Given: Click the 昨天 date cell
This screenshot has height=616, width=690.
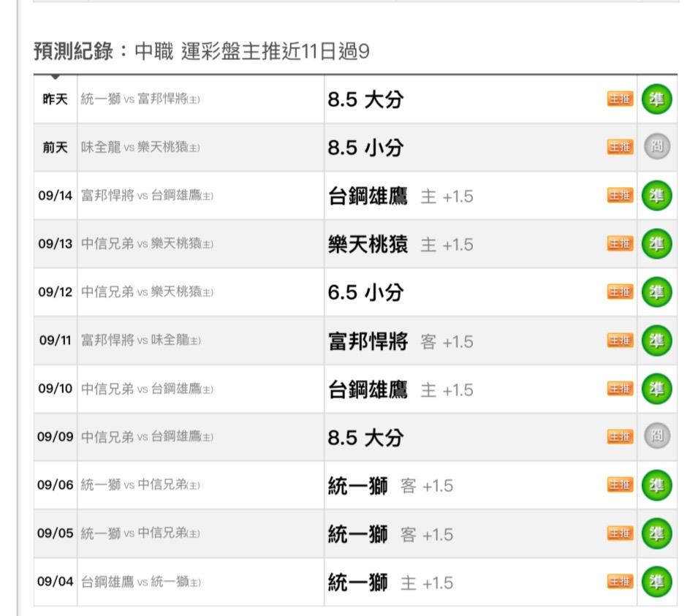Looking at the screenshot, I should (x=55, y=99).
